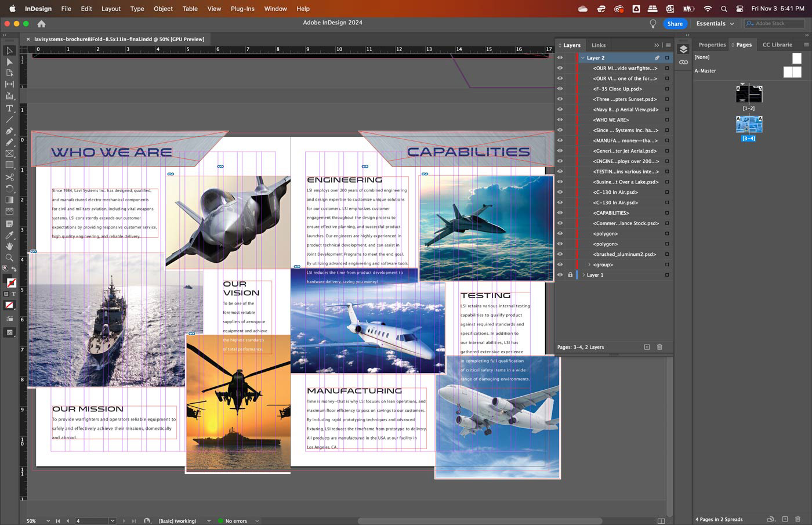Select the Content Collector tool
The image size is (812, 525).
click(x=9, y=96)
